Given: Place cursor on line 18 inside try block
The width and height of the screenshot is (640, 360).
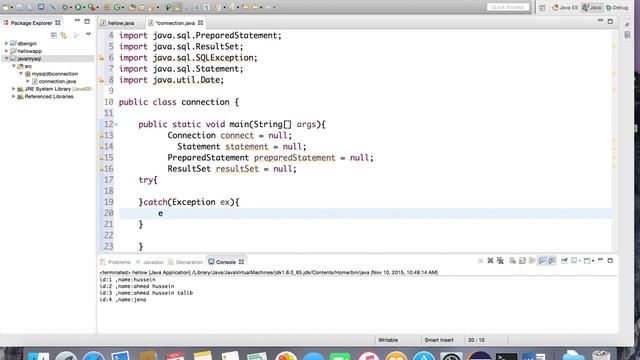Looking at the screenshot, I should 365,191.
